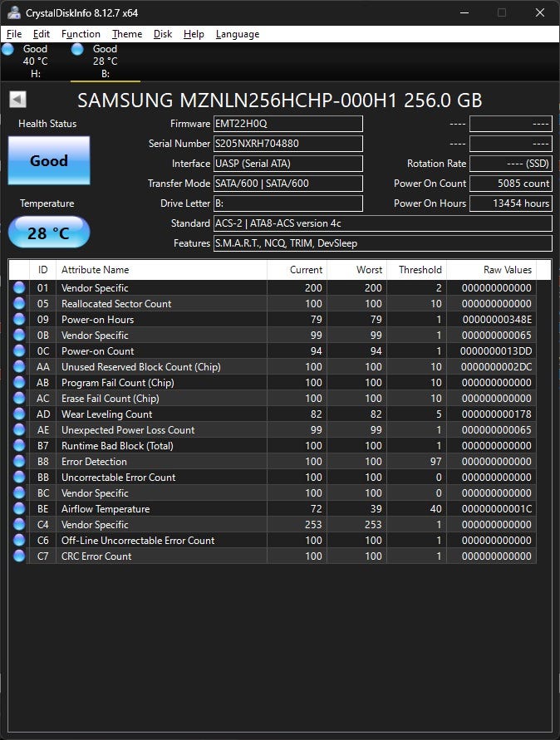Click the Serial Number field S205NXRH704880
The height and width of the screenshot is (740, 560).
(x=288, y=144)
